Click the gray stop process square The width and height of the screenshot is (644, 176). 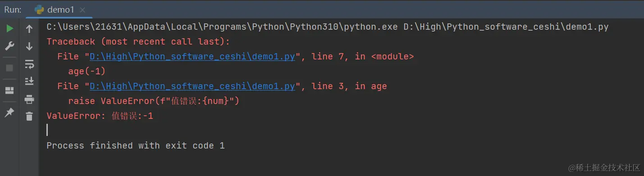pos(9,68)
